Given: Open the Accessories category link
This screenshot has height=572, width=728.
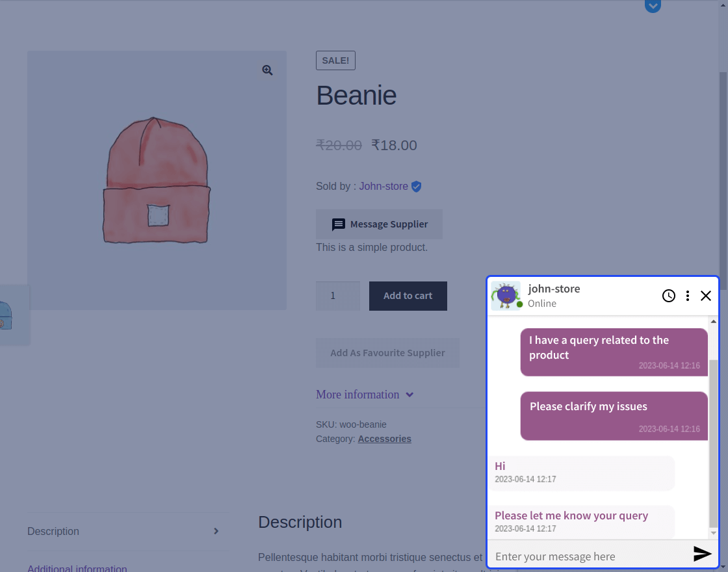Looking at the screenshot, I should pyautogui.click(x=384, y=439).
